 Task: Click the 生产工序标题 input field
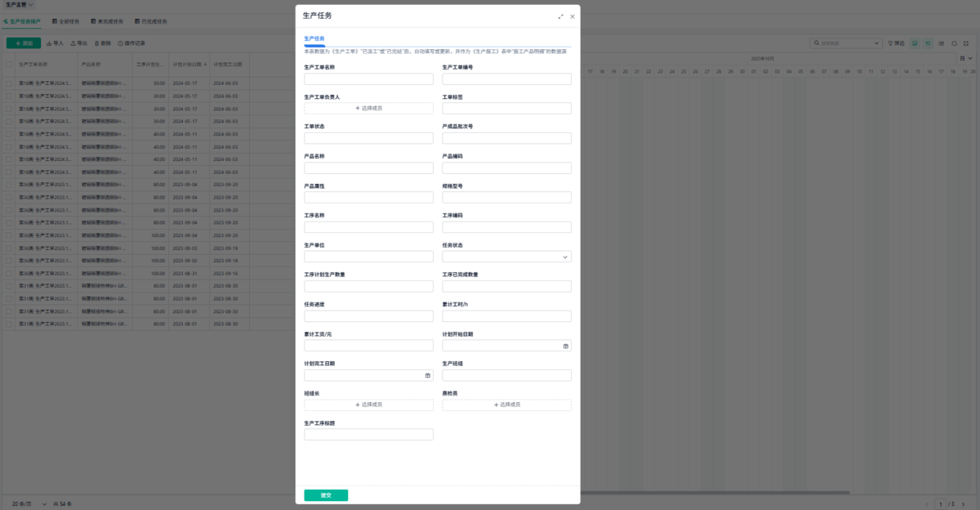tap(368, 435)
